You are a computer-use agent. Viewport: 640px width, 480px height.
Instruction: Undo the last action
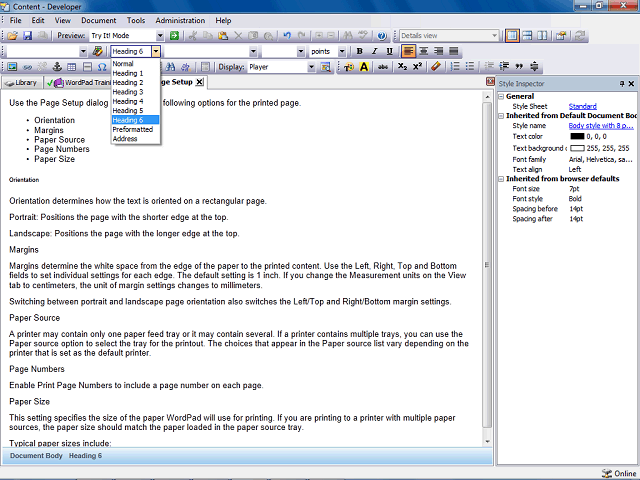point(287,36)
